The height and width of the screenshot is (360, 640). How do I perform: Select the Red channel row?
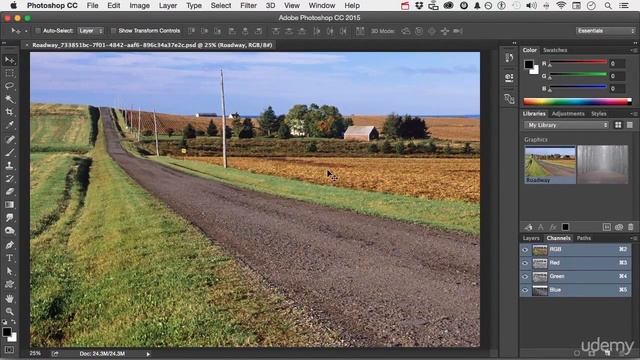[x=576, y=263]
